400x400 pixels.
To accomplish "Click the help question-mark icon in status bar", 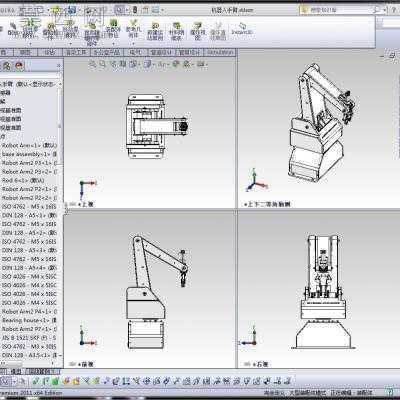I will pyautogui.click(x=390, y=392).
